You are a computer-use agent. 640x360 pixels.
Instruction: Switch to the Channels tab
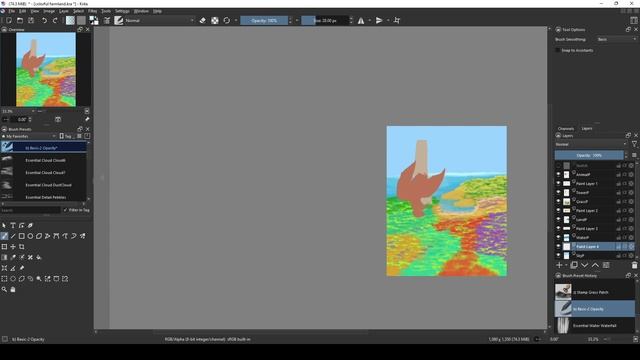pyautogui.click(x=566, y=129)
